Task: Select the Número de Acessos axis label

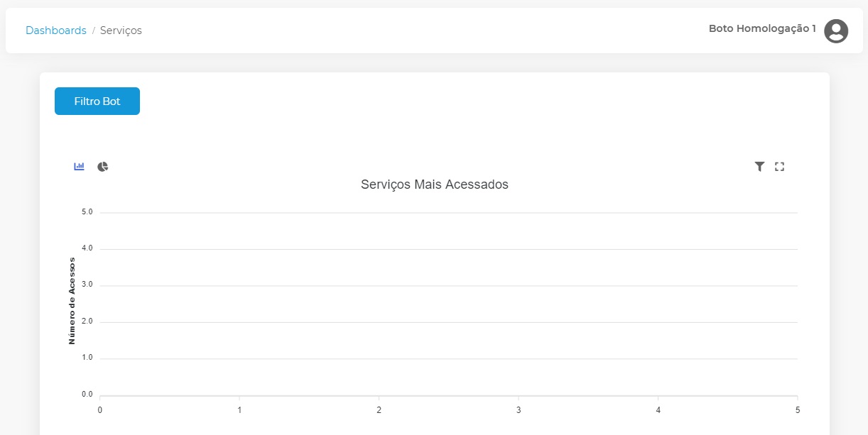Action: click(x=72, y=301)
